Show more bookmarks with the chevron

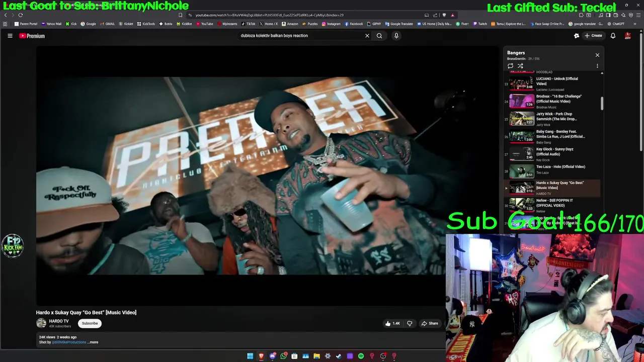pos(635,24)
